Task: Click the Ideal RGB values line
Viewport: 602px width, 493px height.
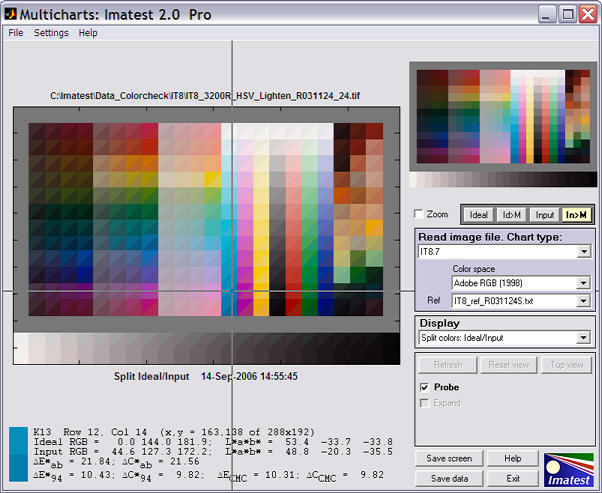Action: [x=213, y=442]
